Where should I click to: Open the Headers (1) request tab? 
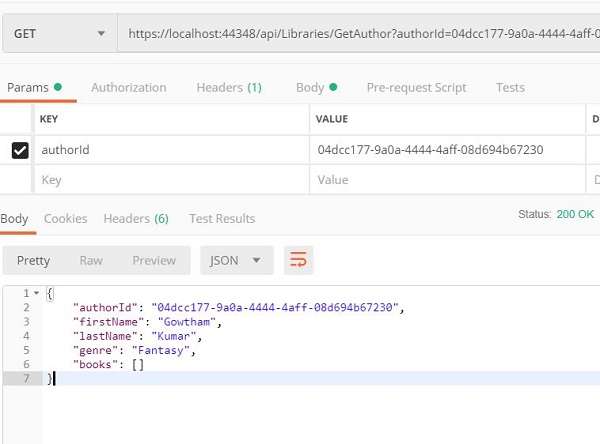pos(229,87)
